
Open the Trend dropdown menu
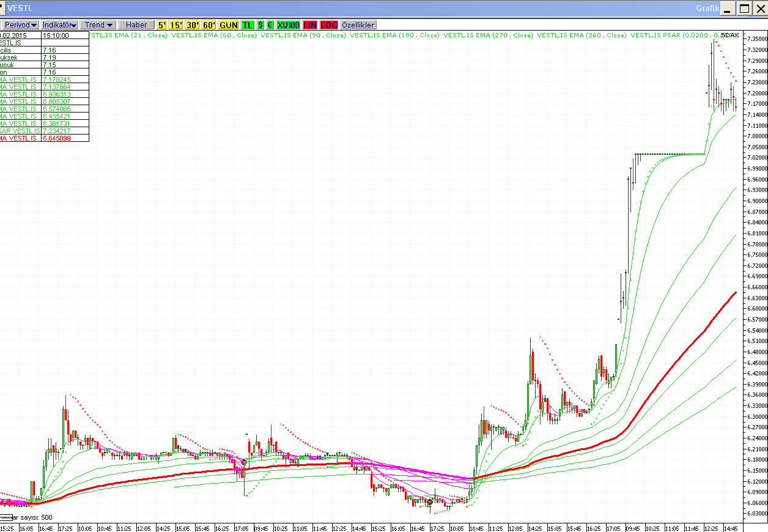(x=98, y=25)
